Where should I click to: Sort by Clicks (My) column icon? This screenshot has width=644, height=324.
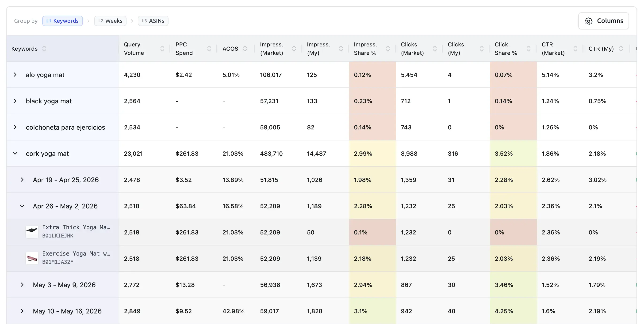[x=482, y=49]
